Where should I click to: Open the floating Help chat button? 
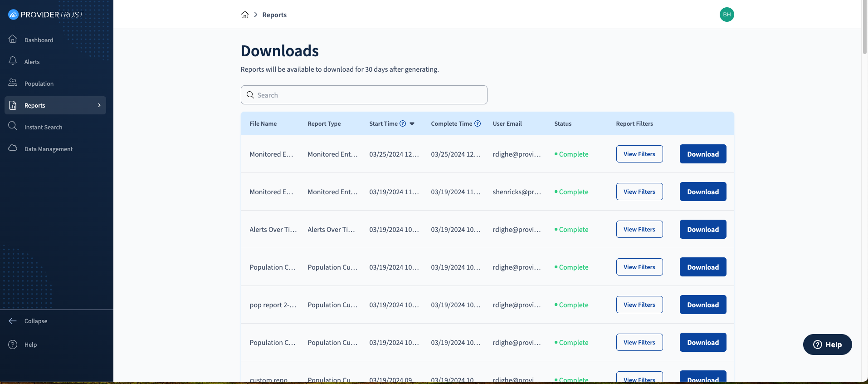[827, 345]
